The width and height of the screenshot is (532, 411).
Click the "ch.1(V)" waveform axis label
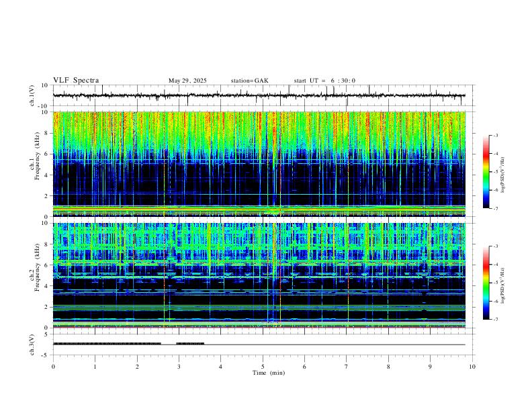point(32,95)
